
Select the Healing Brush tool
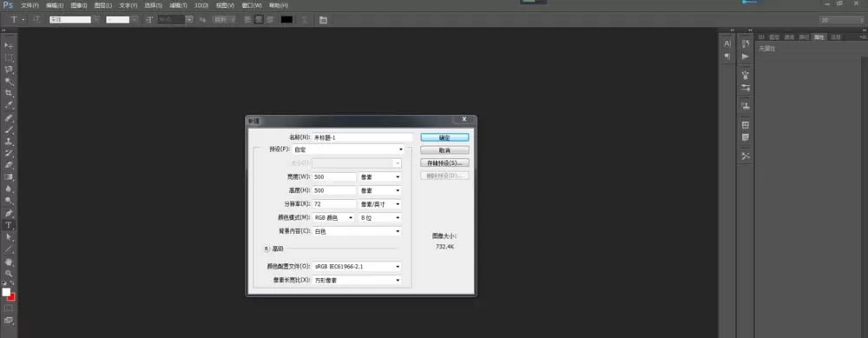point(9,117)
